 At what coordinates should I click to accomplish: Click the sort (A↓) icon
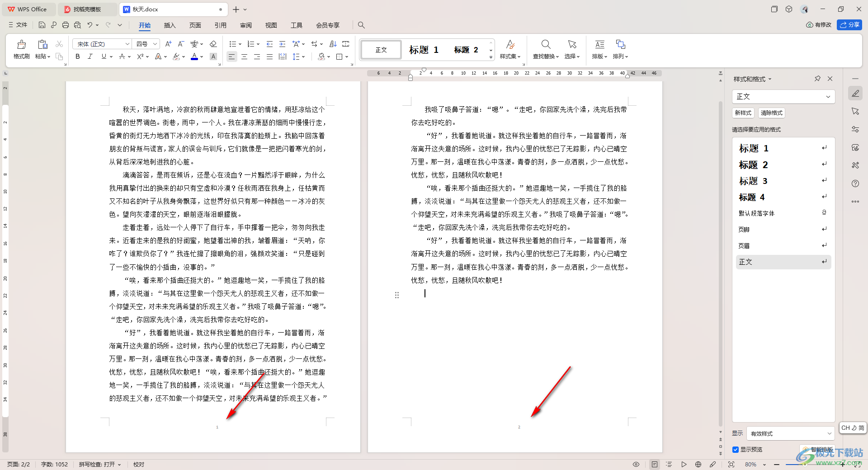tap(333, 44)
